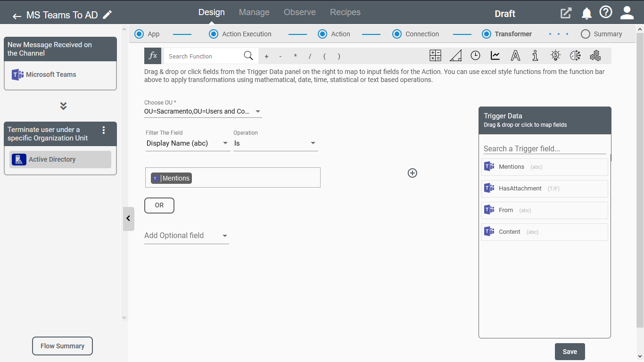Screen dimensions: 644x362
Task: Click the Save button
Action: pos(570,352)
